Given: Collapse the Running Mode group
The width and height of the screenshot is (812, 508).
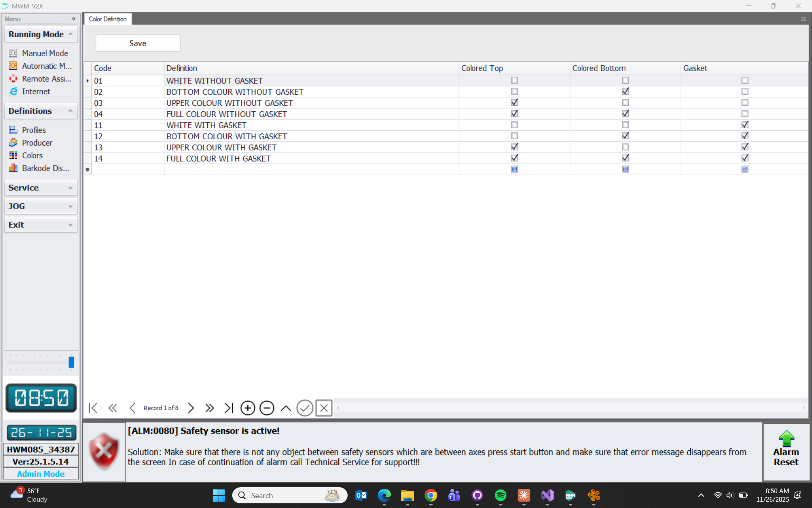Looking at the screenshot, I should pyautogui.click(x=70, y=34).
